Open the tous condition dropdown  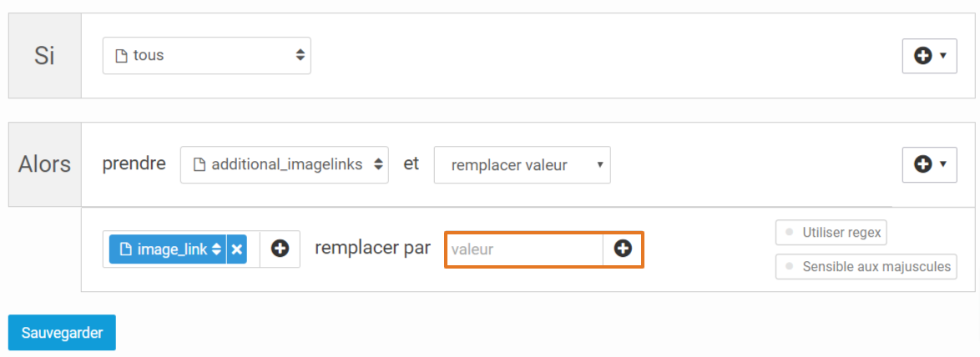pos(207,56)
